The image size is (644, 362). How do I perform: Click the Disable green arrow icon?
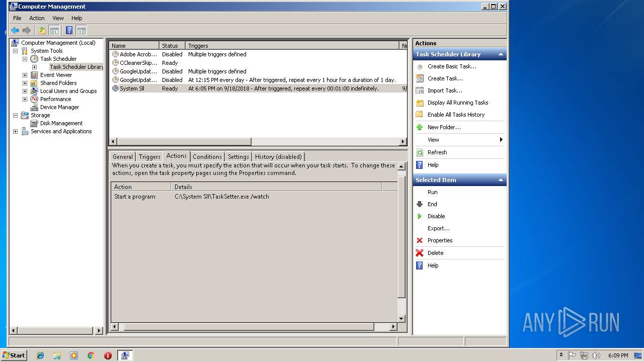pos(420,216)
